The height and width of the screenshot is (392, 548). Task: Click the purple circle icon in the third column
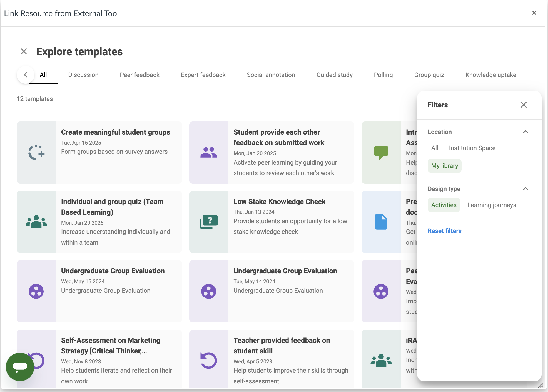tap(381, 291)
